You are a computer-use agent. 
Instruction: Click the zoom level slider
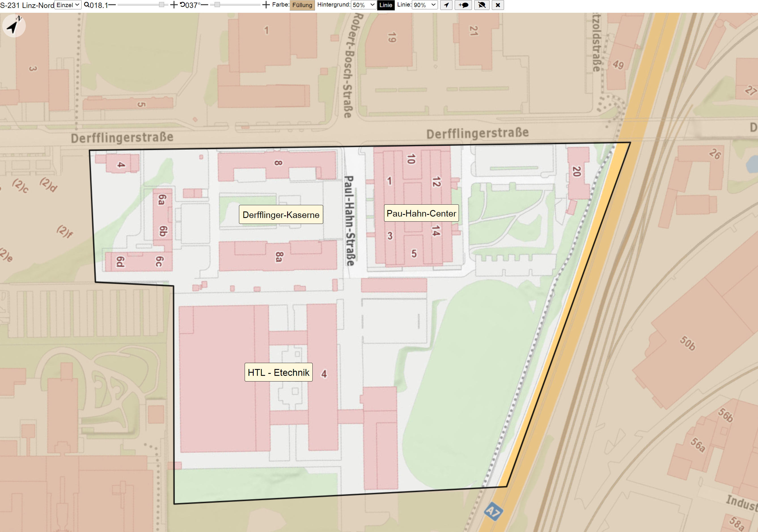[x=143, y=5]
